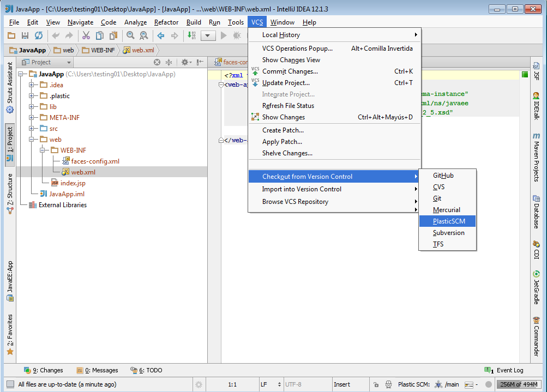Open the Changes tool window button
This screenshot has height=392, width=547.
[44, 370]
